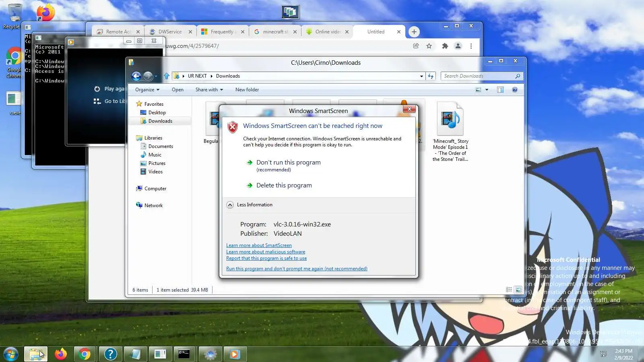Screen dimensions: 644x362
Task: Refresh the Downloads folder view
Action: 431,76
